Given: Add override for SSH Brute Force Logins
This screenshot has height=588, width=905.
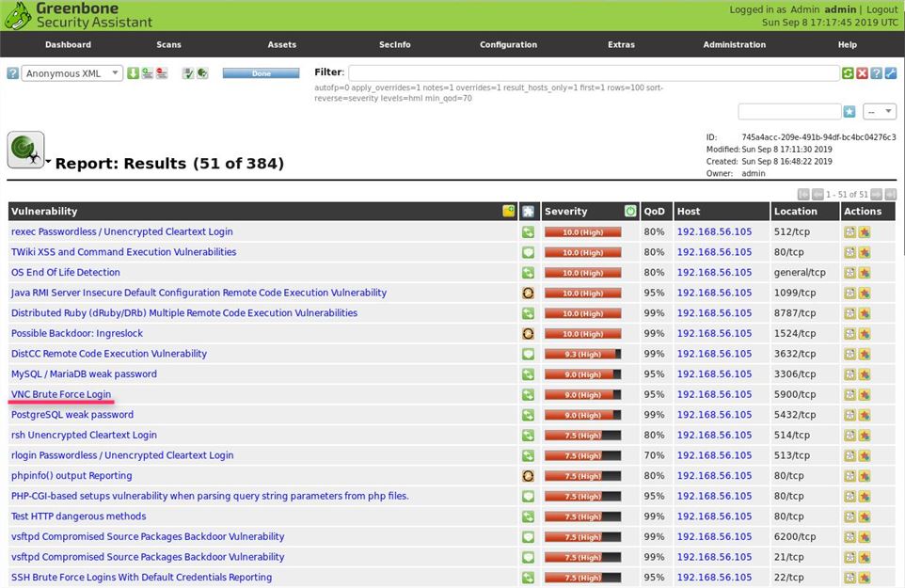Looking at the screenshot, I should 864,578.
